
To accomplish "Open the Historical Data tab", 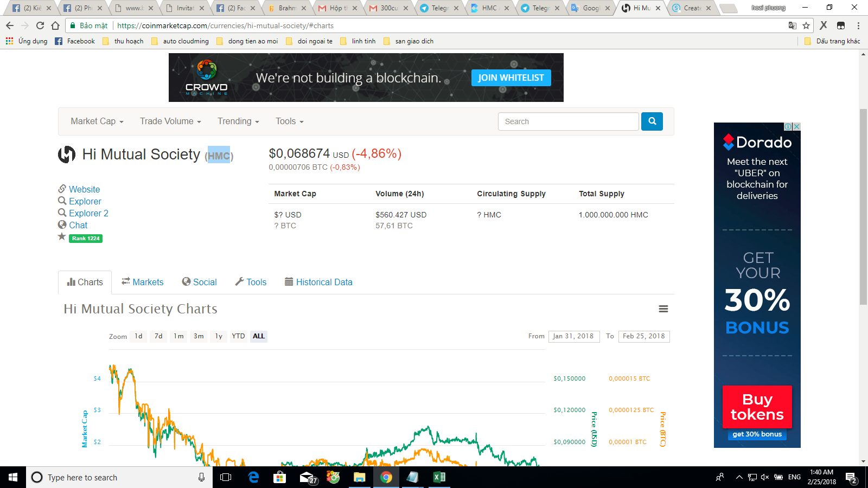I will 319,282.
